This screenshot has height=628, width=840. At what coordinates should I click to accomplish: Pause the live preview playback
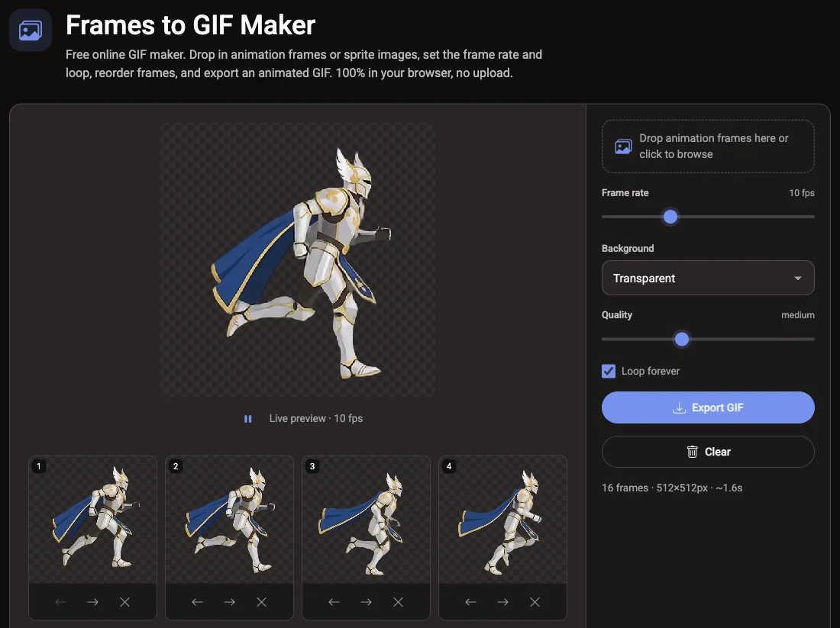coord(248,419)
